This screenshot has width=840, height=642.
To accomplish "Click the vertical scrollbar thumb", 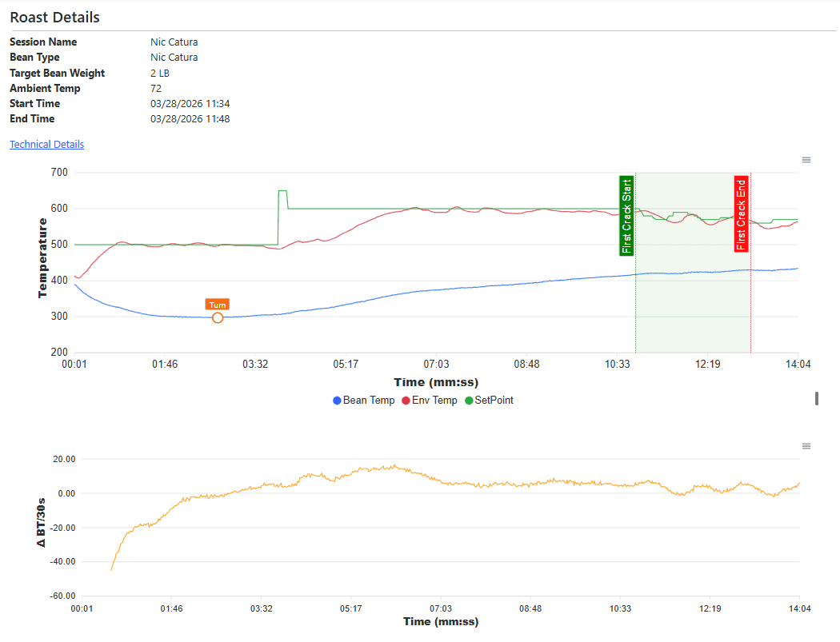I will 817,398.
